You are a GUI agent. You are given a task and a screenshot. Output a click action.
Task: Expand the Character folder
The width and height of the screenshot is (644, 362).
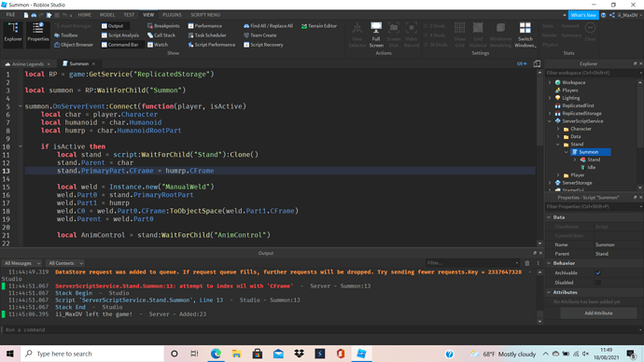558,129
